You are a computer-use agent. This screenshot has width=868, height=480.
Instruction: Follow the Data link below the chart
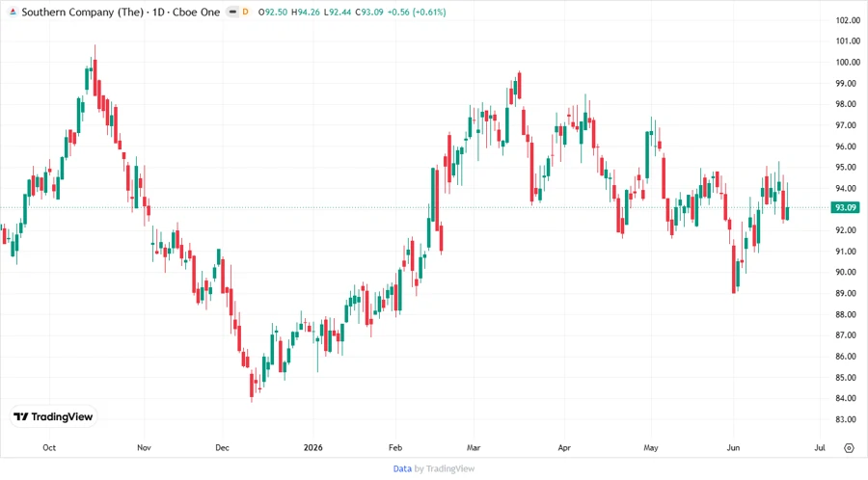click(402, 469)
